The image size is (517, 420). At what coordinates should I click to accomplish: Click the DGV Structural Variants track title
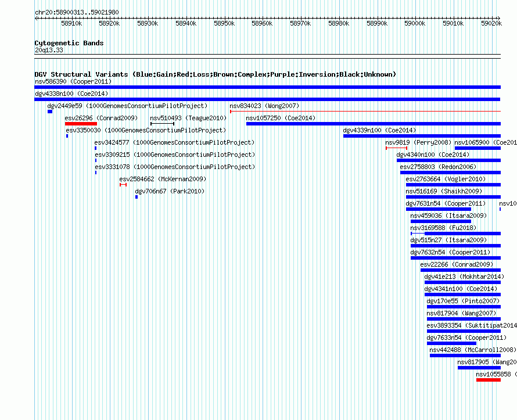point(216,74)
